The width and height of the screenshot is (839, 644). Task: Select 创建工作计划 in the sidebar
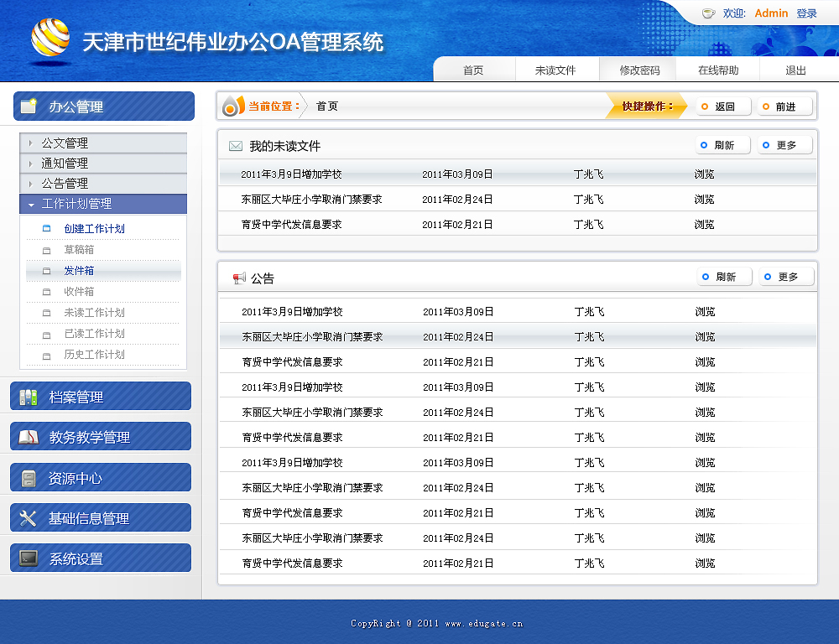pos(94,229)
